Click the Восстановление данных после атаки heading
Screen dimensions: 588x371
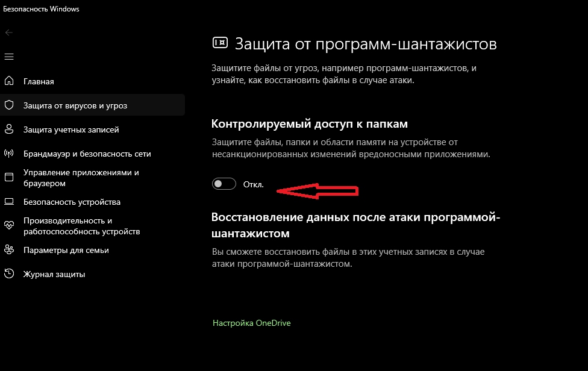click(x=355, y=225)
